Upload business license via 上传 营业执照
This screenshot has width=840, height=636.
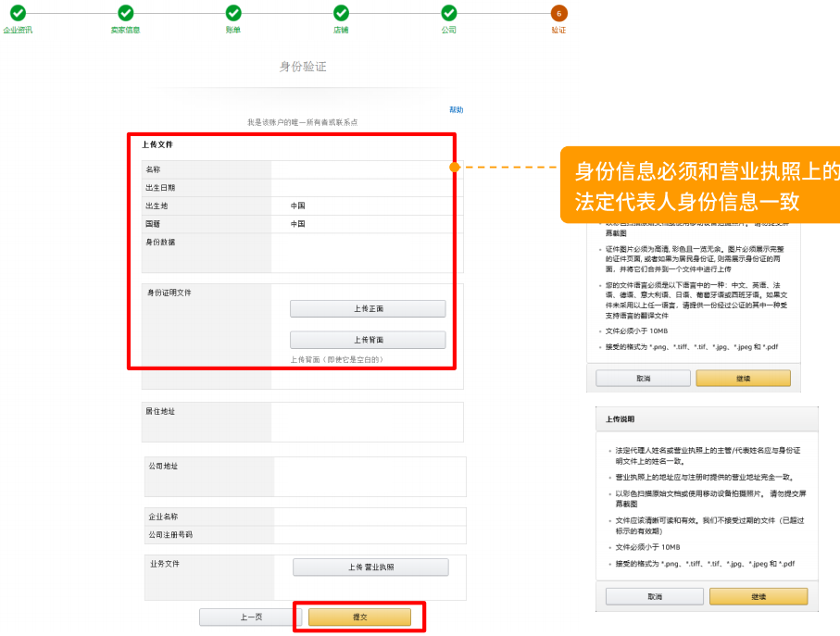[370, 567]
